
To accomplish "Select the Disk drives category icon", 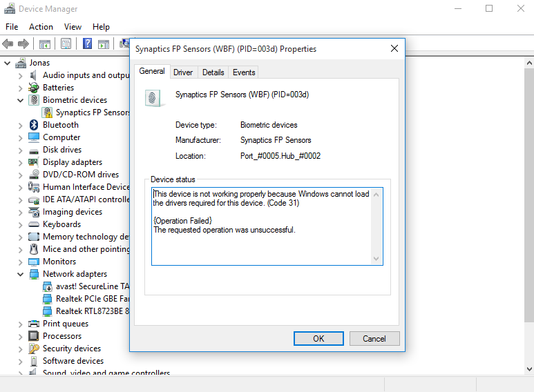I will pos(34,150).
